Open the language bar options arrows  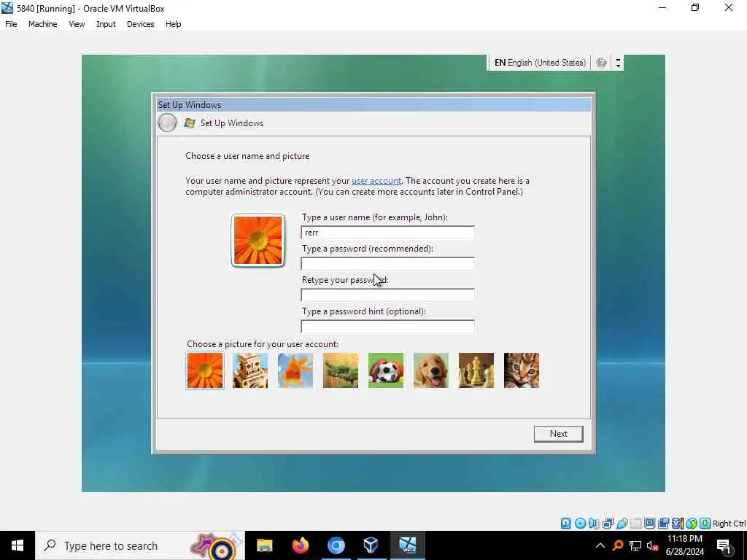pyautogui.click(x=618, y=63)
